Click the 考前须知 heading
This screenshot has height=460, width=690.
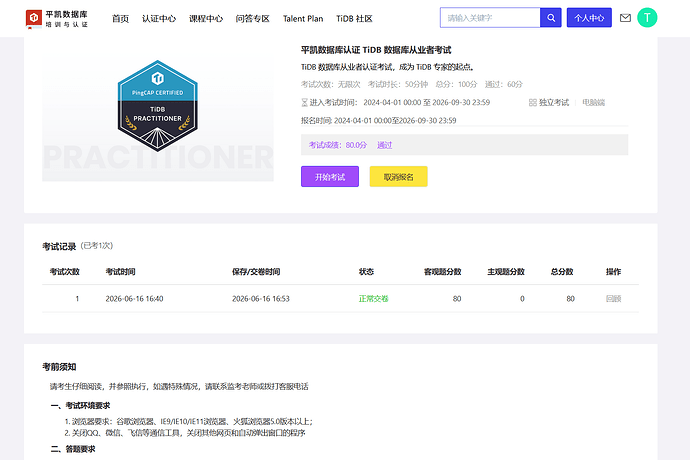(x=59, y=367)
